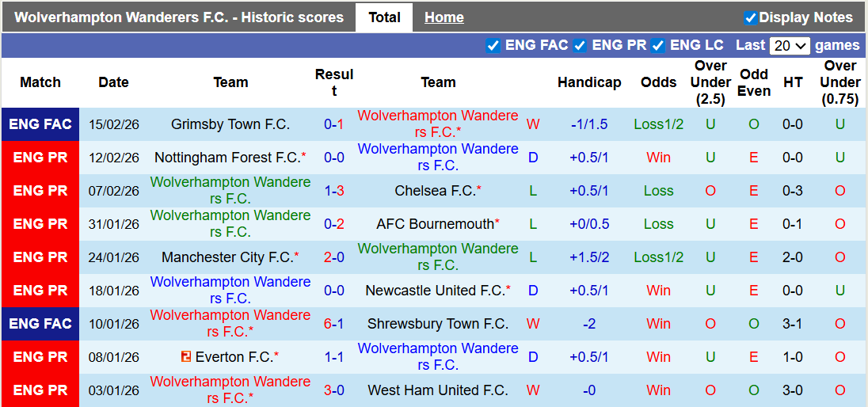Screen dimensions: 868x407
Task: Open the West Ham United F.C. link
Action: pos(438,390)
